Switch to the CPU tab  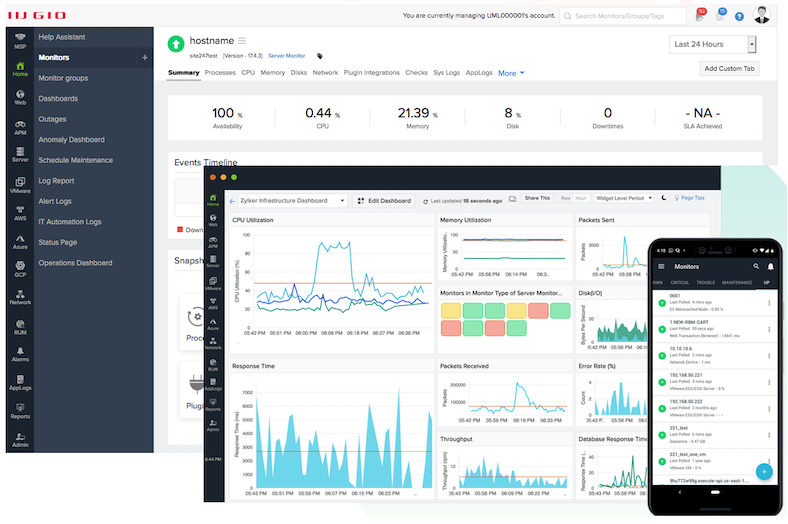(248, 73)
